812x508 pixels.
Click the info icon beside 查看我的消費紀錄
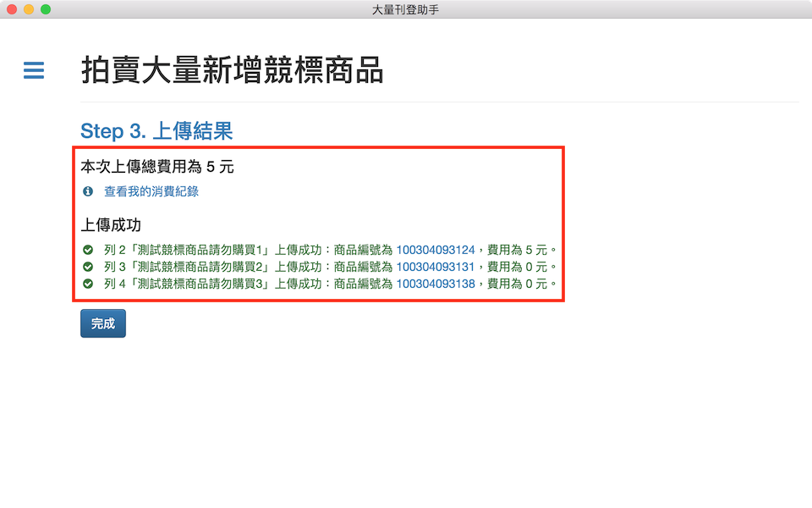pyautogui.click(x=88, y=191)
